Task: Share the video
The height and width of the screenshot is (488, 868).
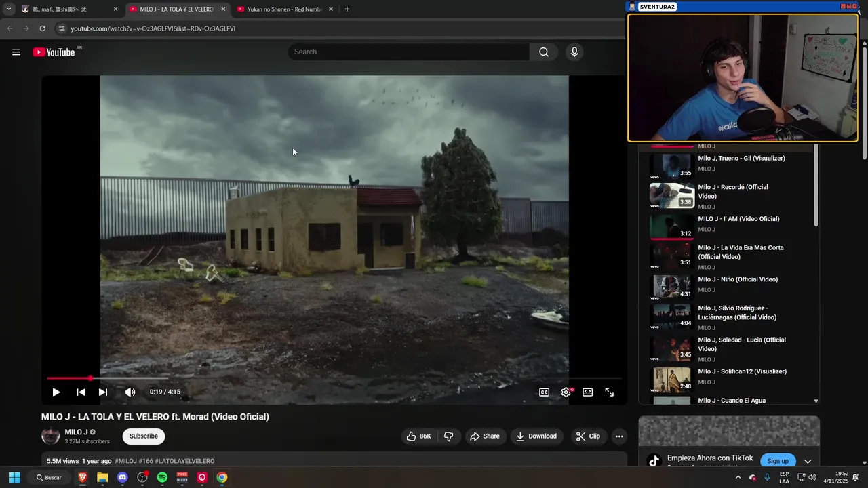Action: click(x=485, y=436)
